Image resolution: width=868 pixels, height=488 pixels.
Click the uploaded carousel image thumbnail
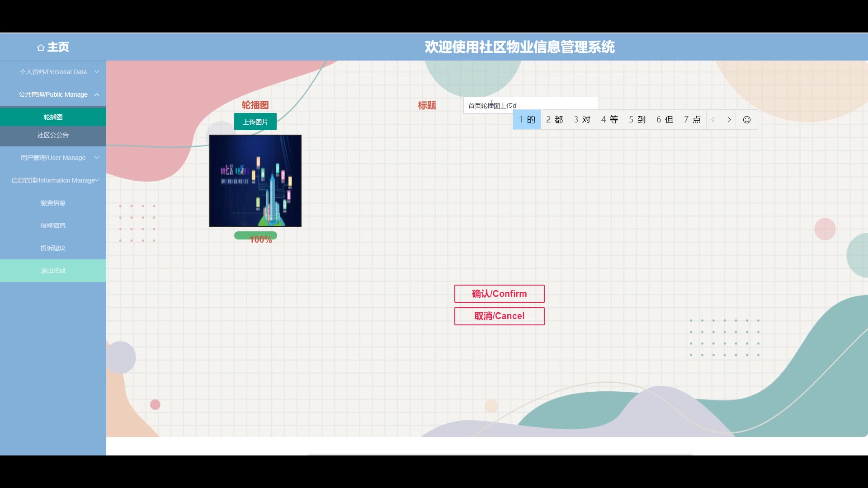[255, 181]
